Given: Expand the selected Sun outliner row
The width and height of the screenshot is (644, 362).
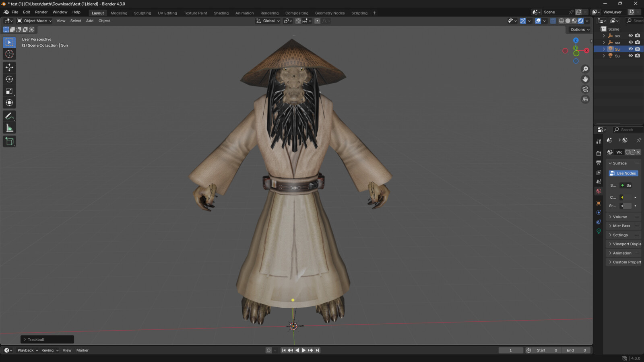Looking at the screenshot, I should tap(604, 49).
